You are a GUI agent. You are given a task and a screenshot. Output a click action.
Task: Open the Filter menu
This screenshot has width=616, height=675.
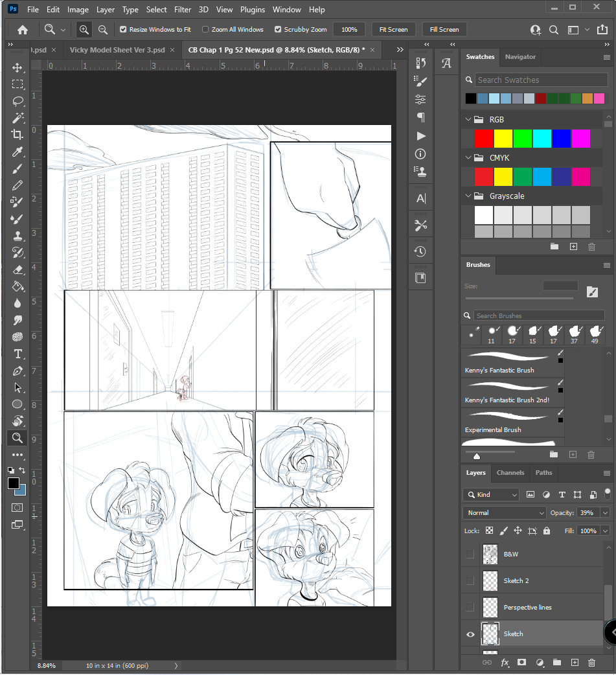[183, 10]
